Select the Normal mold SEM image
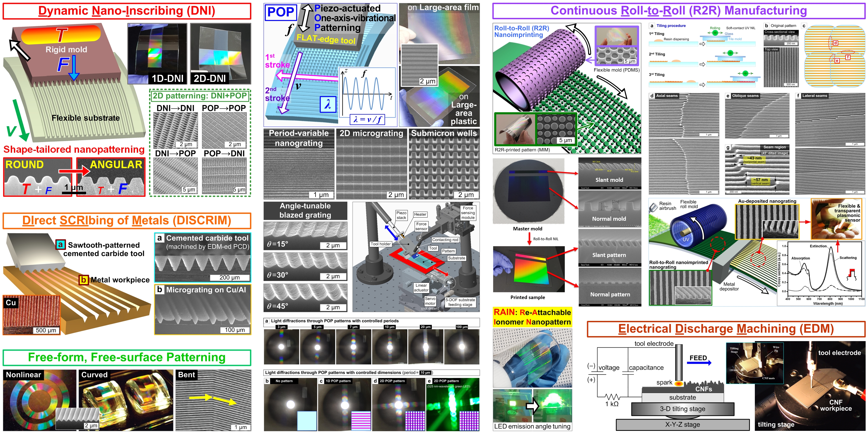 point(610,209)
